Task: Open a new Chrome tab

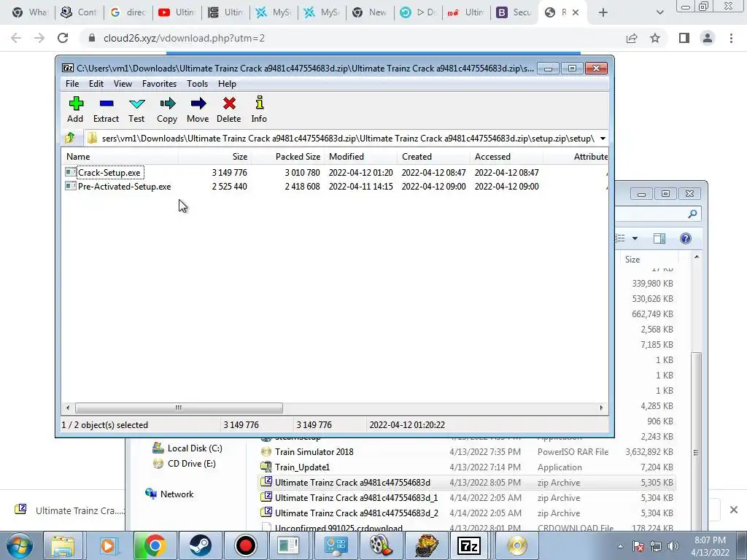Action: 603,12
